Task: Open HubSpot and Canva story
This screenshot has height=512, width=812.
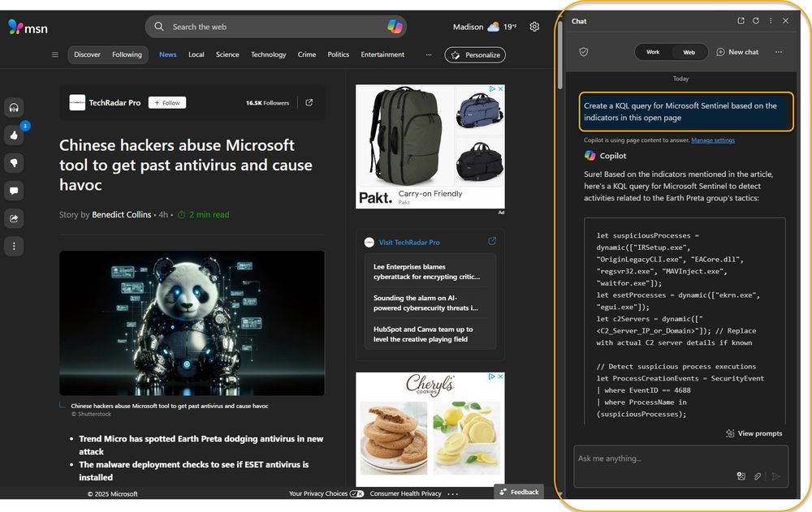Action: click(x=423, y=334)
